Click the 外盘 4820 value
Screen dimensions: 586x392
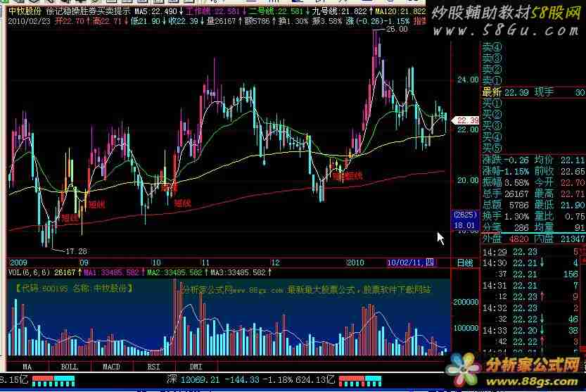pyautogui.click(x=505, y=239)
